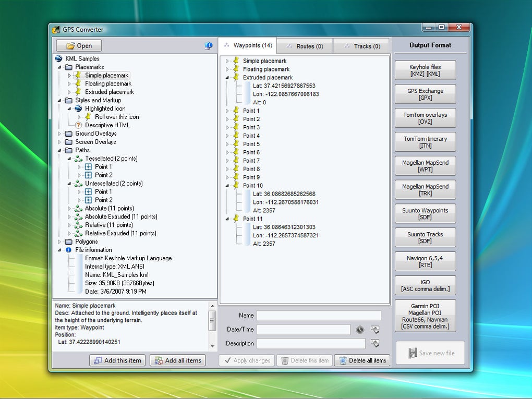
Task: Select Extruded placemark in left tree
Action: click(109, 92)
